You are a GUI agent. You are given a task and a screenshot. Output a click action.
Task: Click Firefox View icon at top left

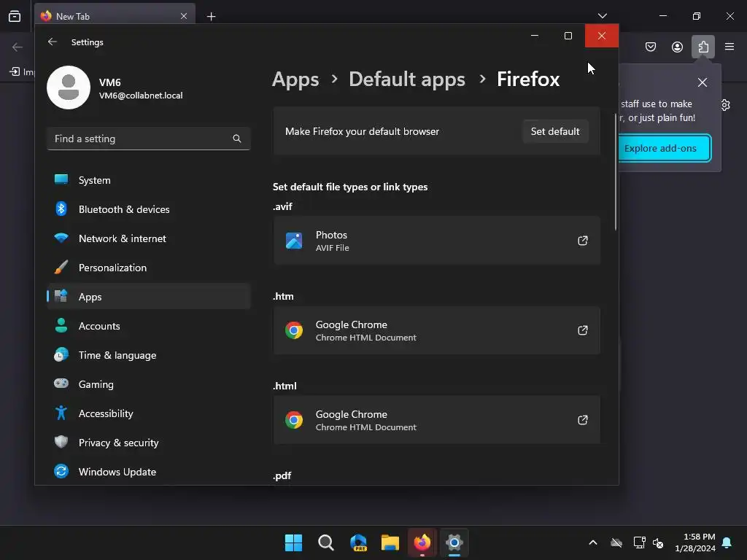pyautogui.click(x=15, y=16)
